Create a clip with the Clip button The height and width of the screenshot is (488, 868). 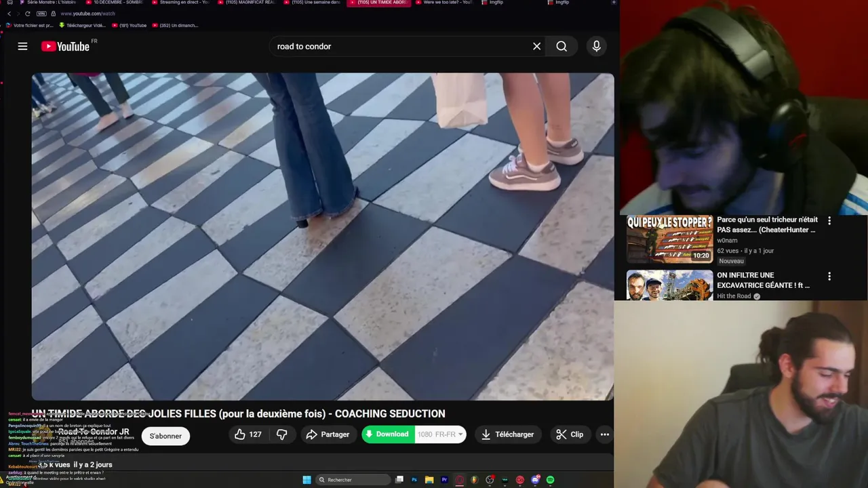[570, 434]
